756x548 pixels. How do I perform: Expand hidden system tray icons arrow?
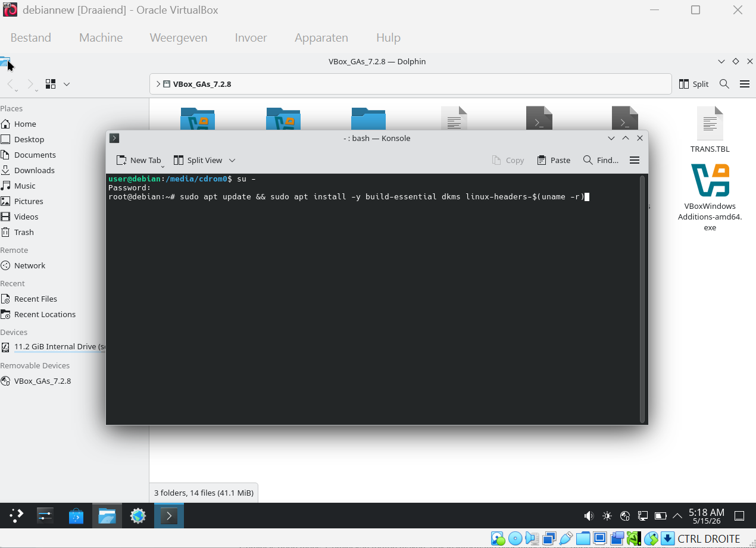point(677,516)
